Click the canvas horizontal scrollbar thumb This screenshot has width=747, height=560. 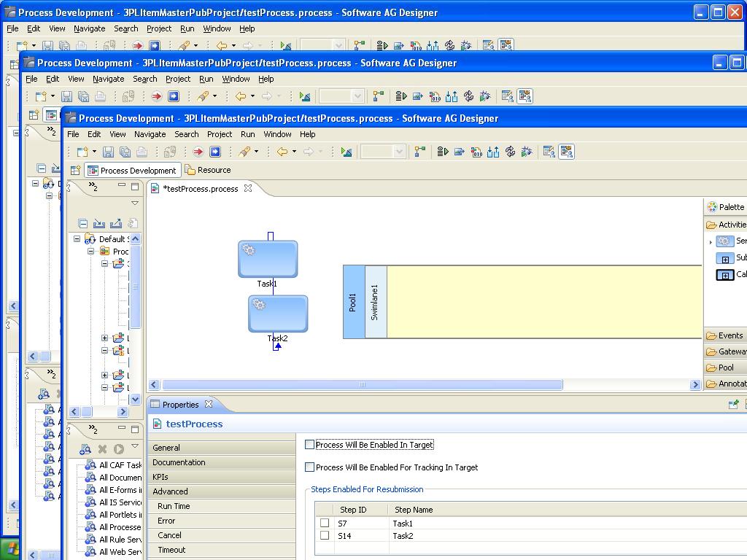(x=363, y=384)
